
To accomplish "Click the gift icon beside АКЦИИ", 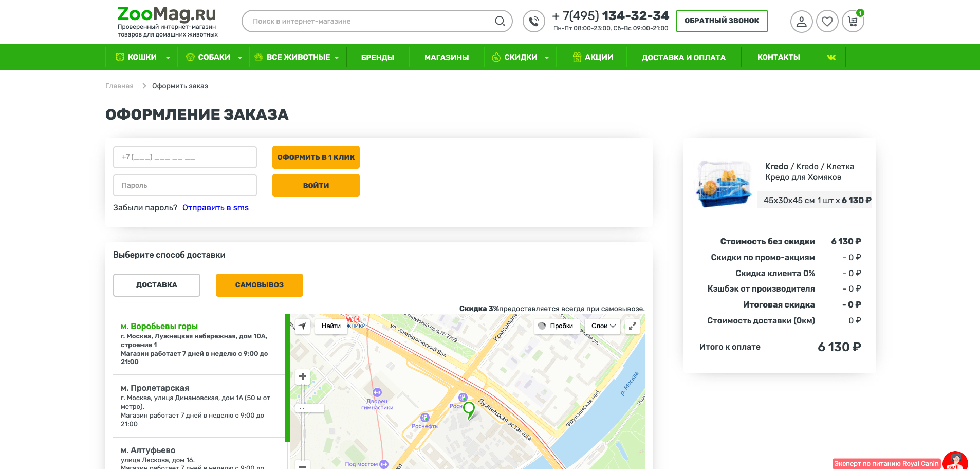I will [x=577, y=57].
